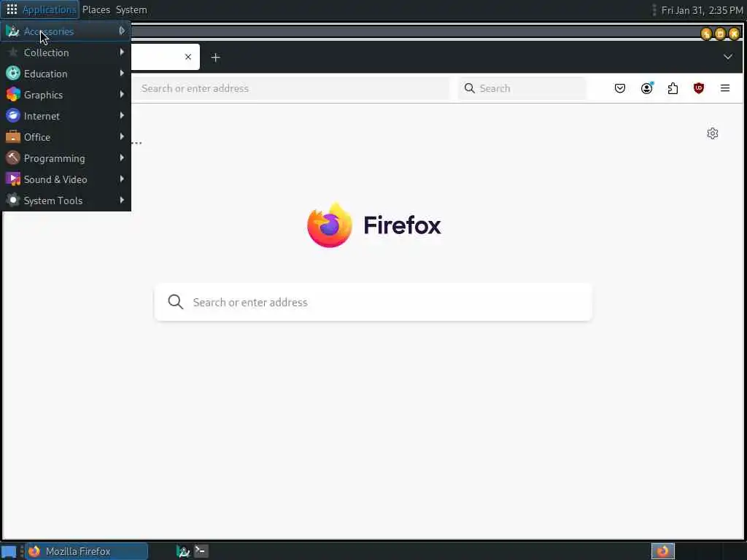Image resolution: width=747 pixels, height=560 pixels.
Task: Click the magnifier in page search field
Action: 175,302
